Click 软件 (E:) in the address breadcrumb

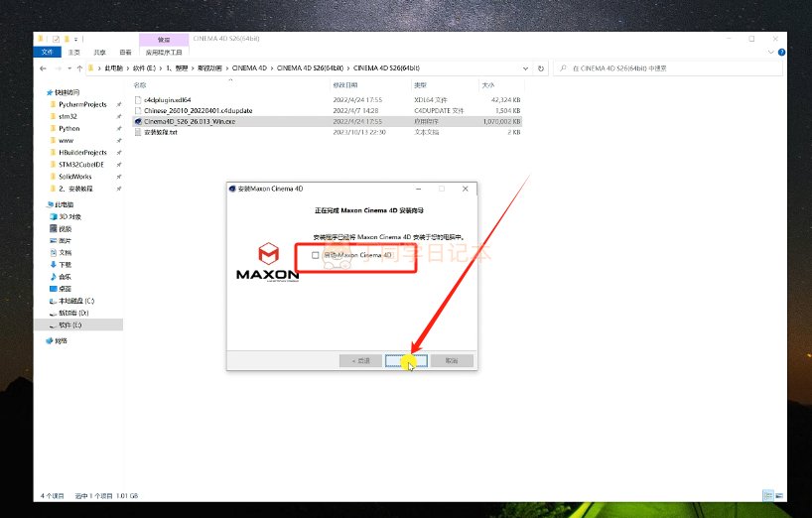(x=144, y=68)
